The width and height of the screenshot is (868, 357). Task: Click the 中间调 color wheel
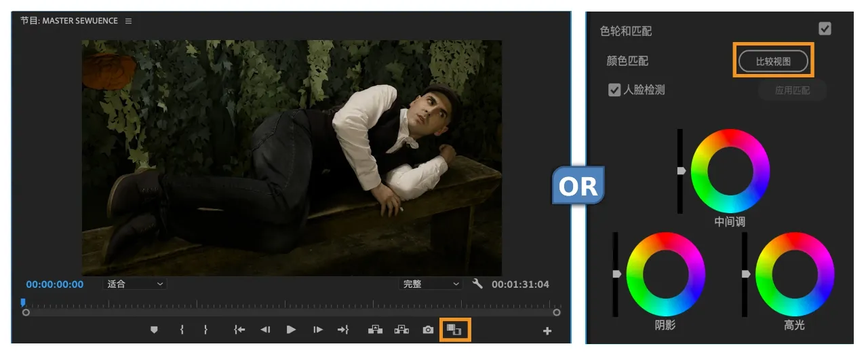tap(730, 171)
